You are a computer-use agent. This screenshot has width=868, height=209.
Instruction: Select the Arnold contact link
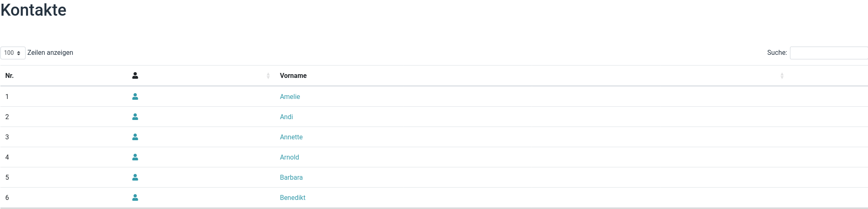pos(289,157)
